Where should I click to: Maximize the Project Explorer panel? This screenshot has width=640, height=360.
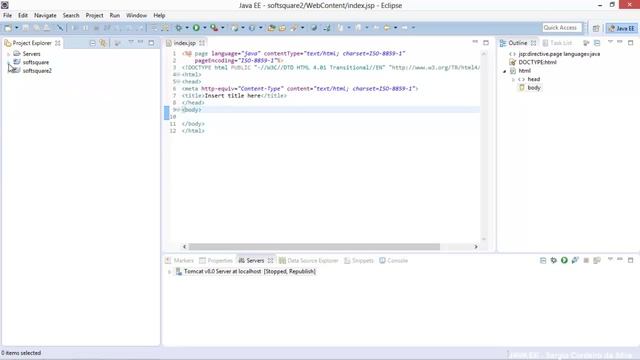[151, 42]
